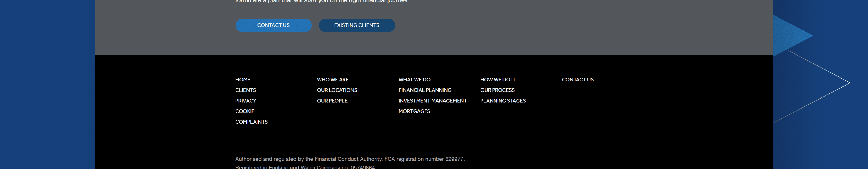The image size is (868, 169).
Task: Open the Mortgages footer link
Action: [414, 111]
